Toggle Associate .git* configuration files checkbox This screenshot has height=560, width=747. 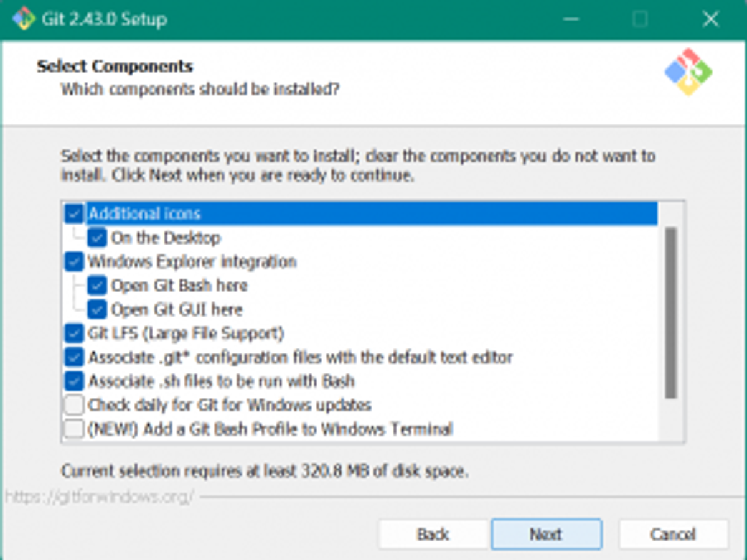pos(74,357)
